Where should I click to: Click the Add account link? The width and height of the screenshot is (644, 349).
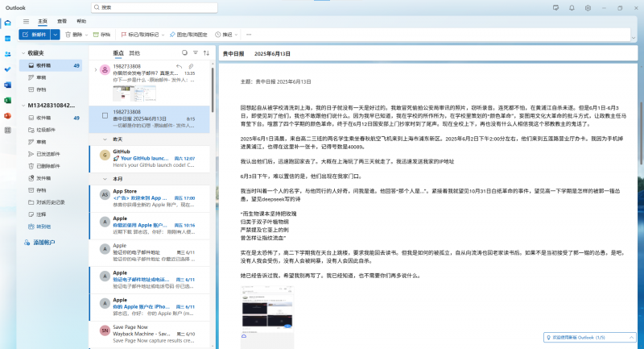tap(39, 243)
